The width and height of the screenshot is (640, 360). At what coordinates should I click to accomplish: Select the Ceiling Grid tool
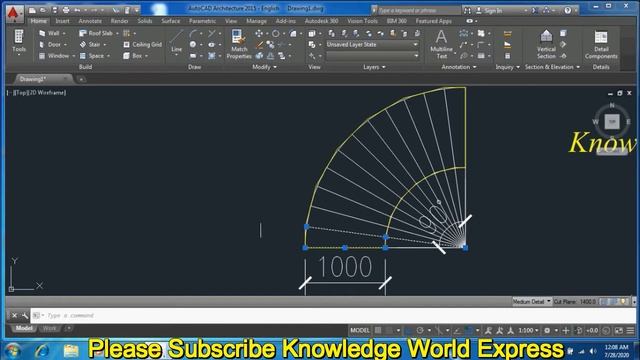click(142, 44)
